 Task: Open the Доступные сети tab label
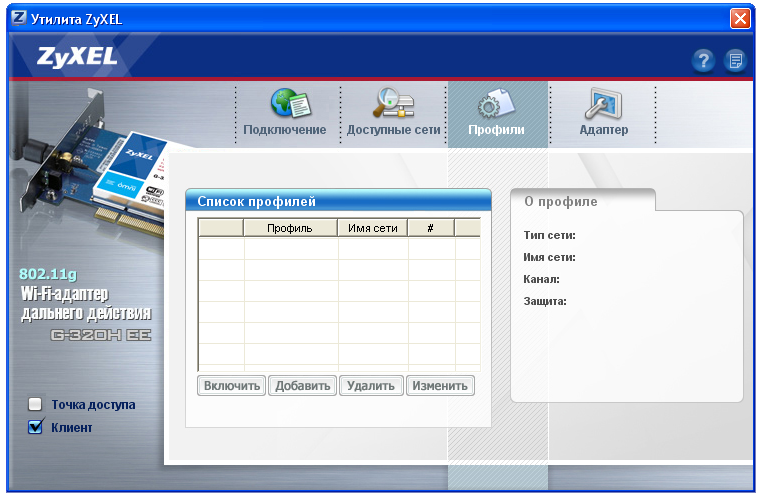click(x=393, y=130)
